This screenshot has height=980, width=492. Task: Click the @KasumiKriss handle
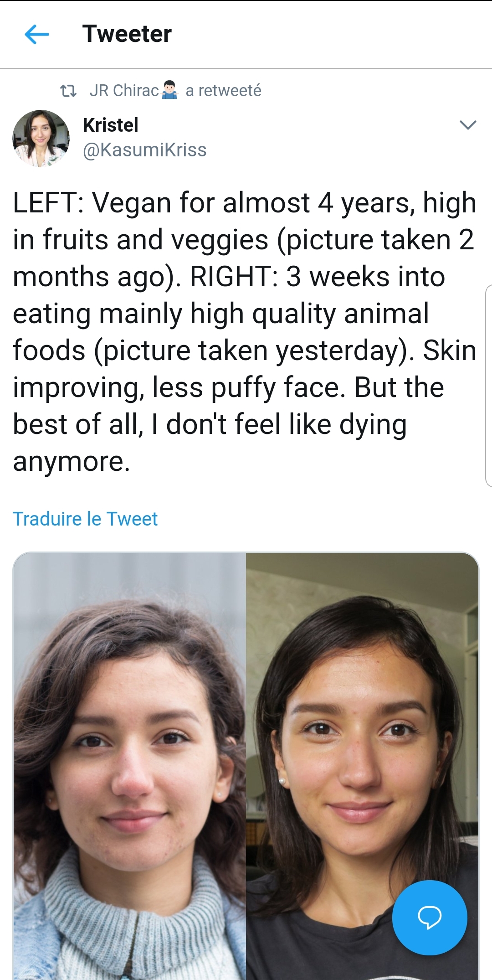click(x=145, y=150)
